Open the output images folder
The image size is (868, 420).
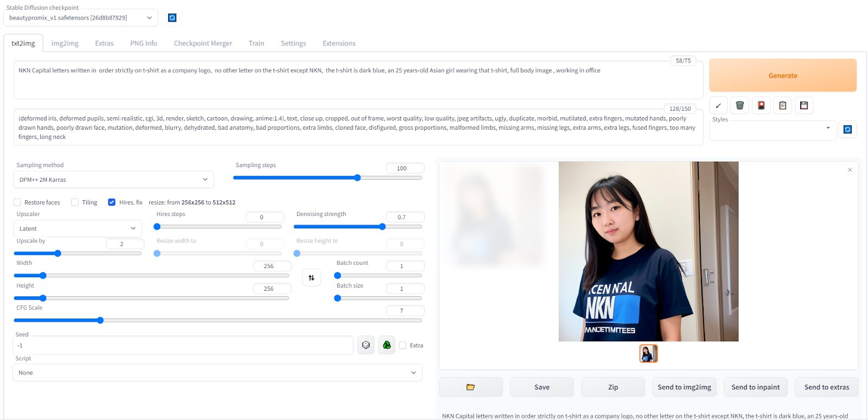click(x=470, y=387)
